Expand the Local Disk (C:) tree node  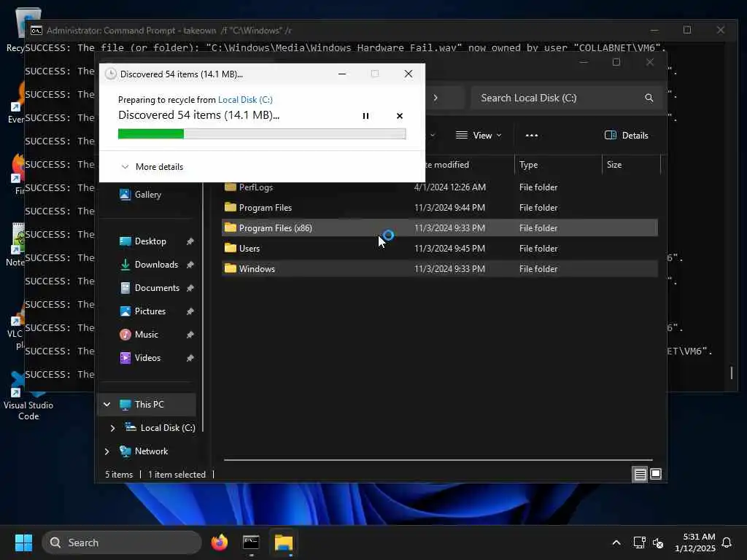[x=112, y=428]
